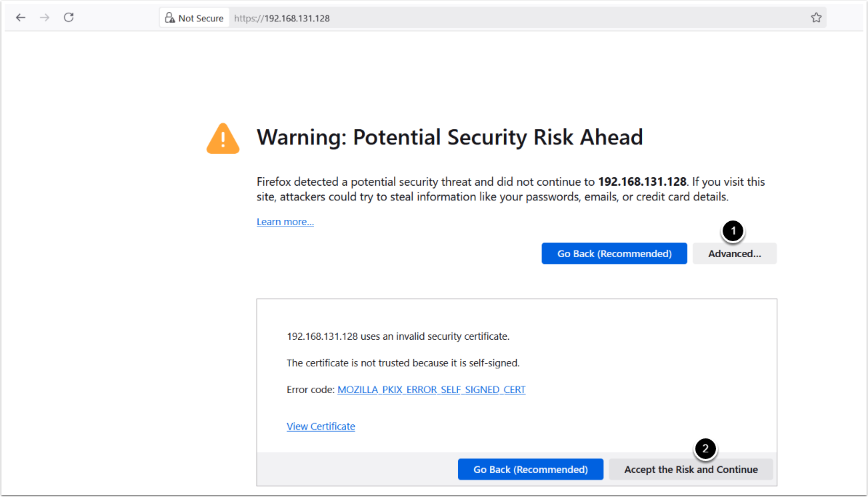Screen dimensions: 868x497
Task: Click the numbered callout marker 2
Action: tap(705, 448)
